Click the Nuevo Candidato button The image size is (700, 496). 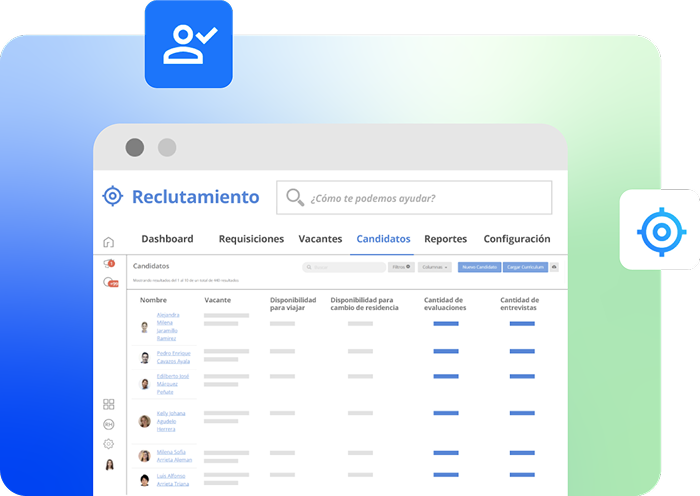coord(479,267)
